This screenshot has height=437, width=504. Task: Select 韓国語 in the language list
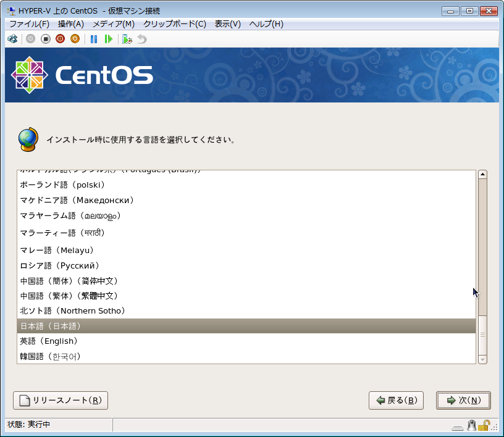point(51,357)
